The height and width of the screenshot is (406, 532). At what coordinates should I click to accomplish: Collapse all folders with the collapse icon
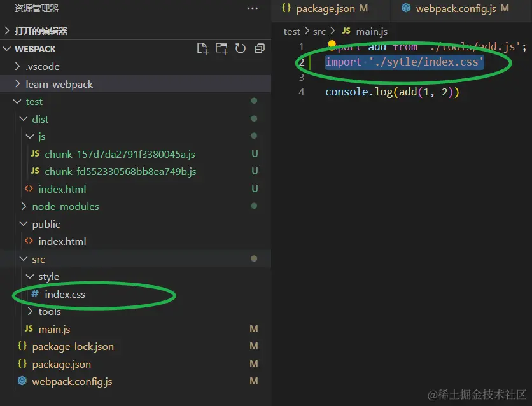[x=260, y=48]
